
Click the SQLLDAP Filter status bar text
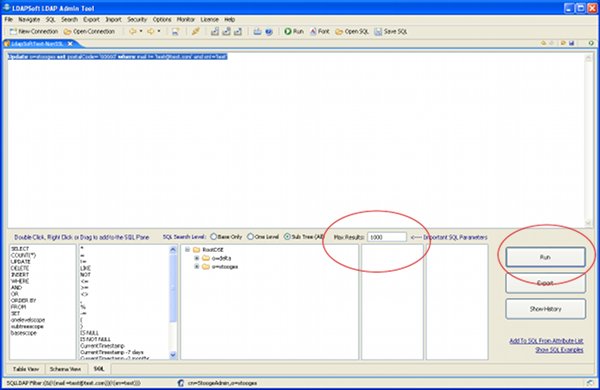coord(73,383)
